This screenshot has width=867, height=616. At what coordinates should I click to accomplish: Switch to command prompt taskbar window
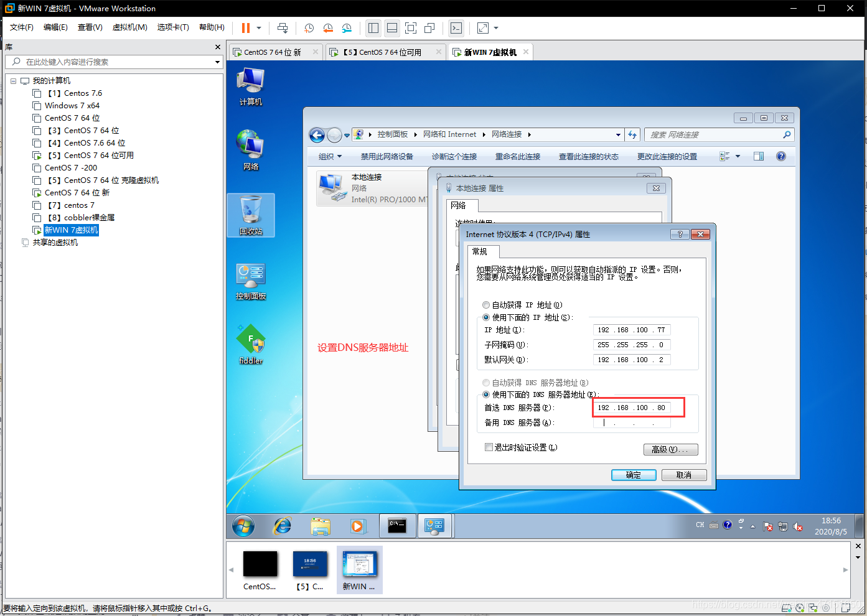tap(397, 526)
